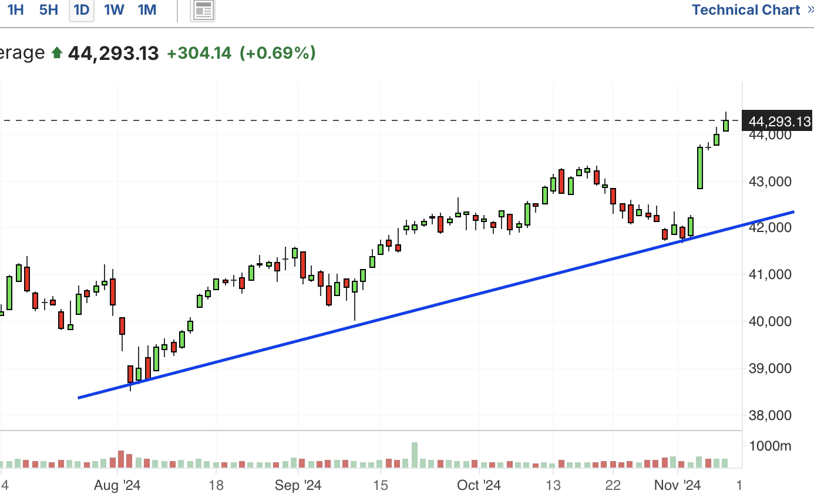Click the latest green candlestick at the top
The width and height of the screenshot is (814, 504).
tap(726, 125)
